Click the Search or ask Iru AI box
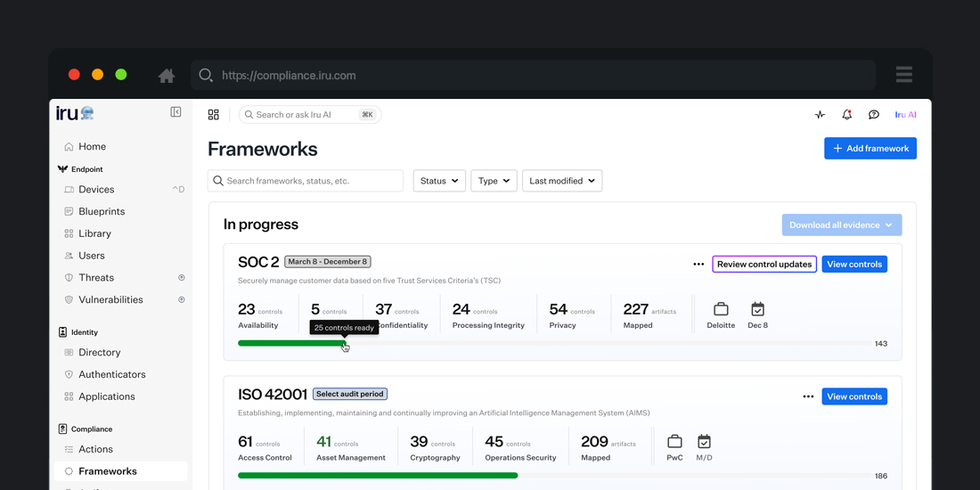The height and width of the screenshot is (490, 980). (x=310, y=114)
